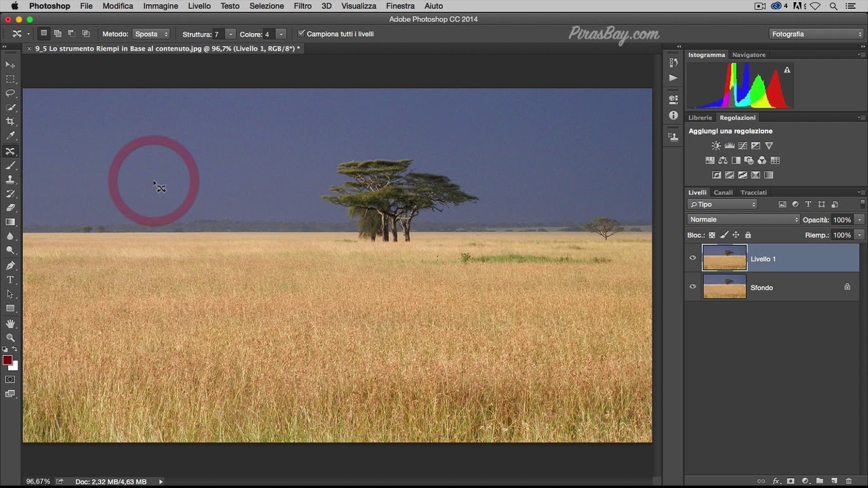The height and width of the screenshot is (488, 868).
Task: Select the Brush tool
Action: point(10,165)
